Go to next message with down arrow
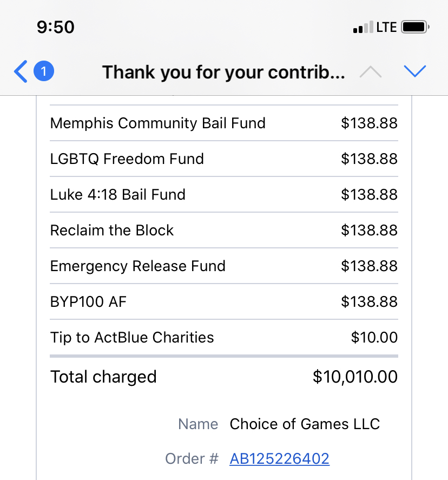The width and height of the screenshot is (448, 480). point(415,71)
